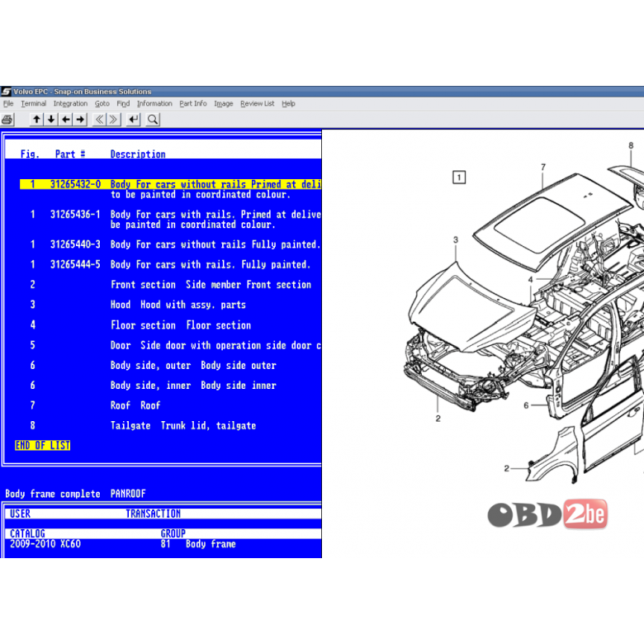Click the 2009-2010 XC60 catalog value
The image size is (644, 644).
coord(45,544)
